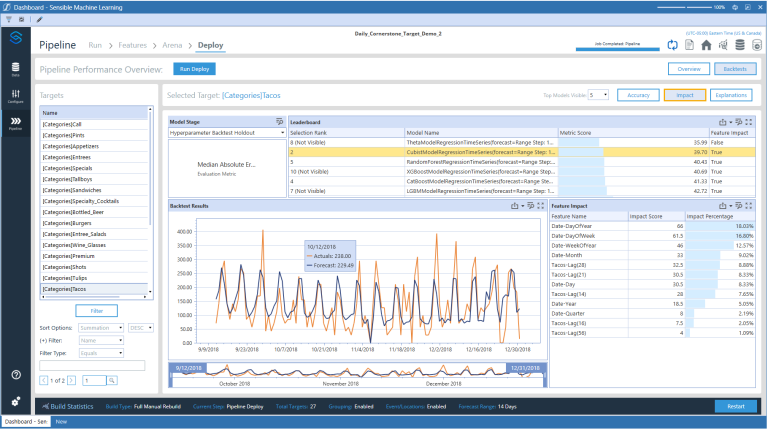Viewport: 768px width, 429px height.
Task: Click the pencil edit icon in top toolbar
Action: click(40, 20)
